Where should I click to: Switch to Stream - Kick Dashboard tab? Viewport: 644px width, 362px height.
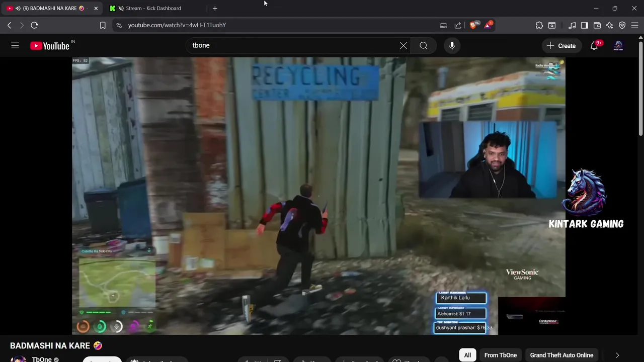click(153, 8)
